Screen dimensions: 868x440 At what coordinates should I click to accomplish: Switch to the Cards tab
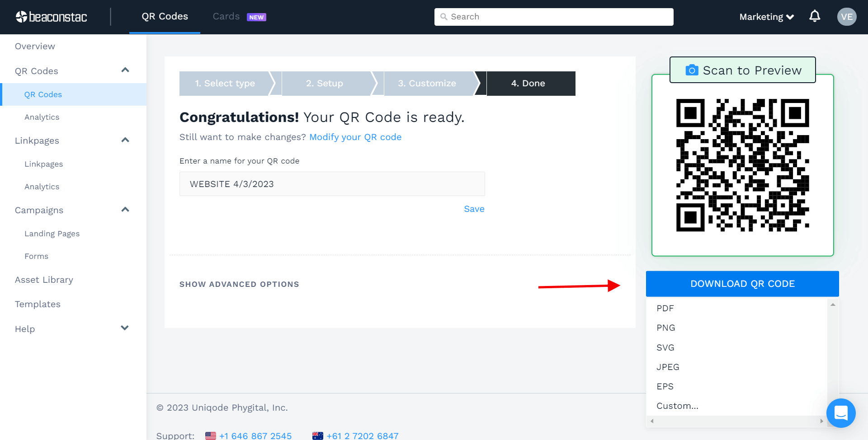(226, 16)
